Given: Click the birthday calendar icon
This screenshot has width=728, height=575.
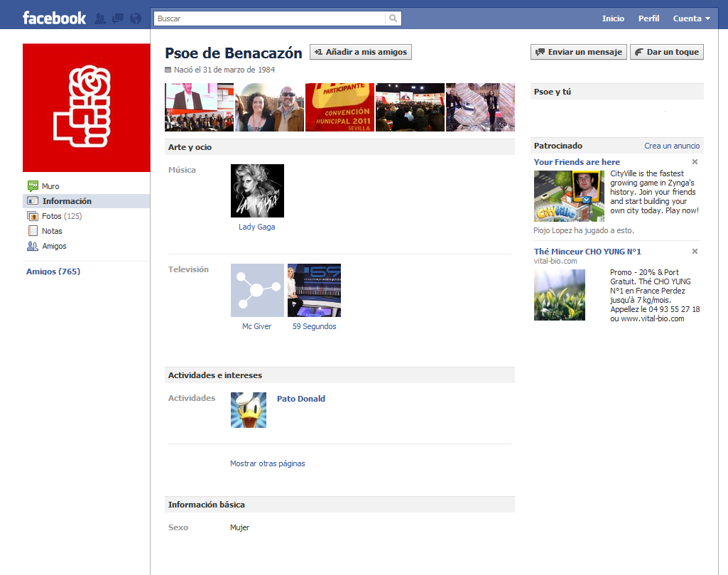Looking at the screenshot, I should point(168,70).
